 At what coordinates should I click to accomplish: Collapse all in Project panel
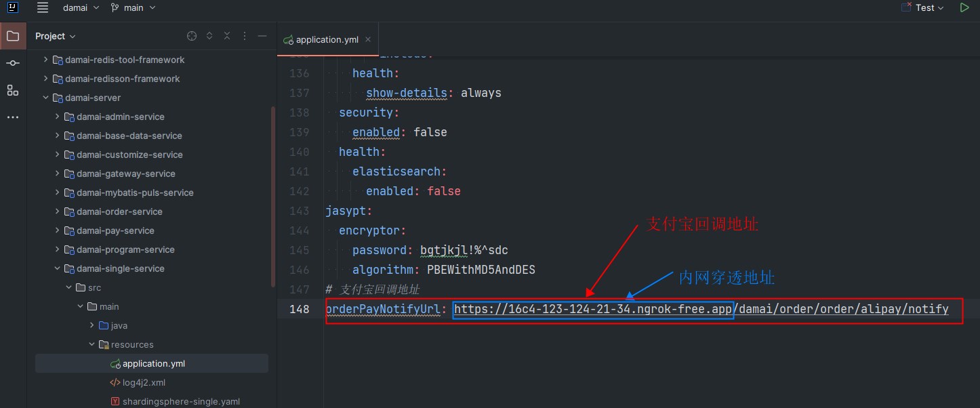227,36
